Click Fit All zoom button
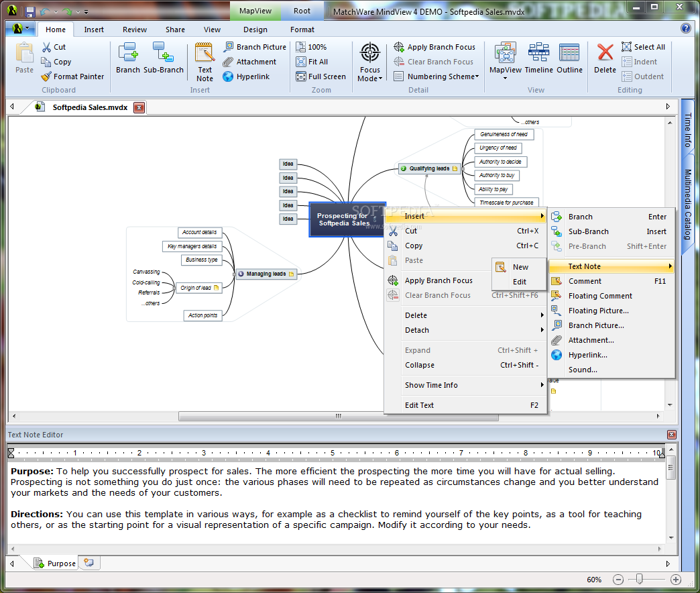 coord(312,62)
